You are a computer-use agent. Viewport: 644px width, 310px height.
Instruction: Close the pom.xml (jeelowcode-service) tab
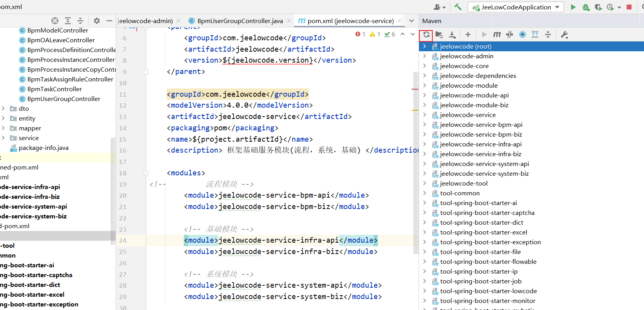coord(399,21)
